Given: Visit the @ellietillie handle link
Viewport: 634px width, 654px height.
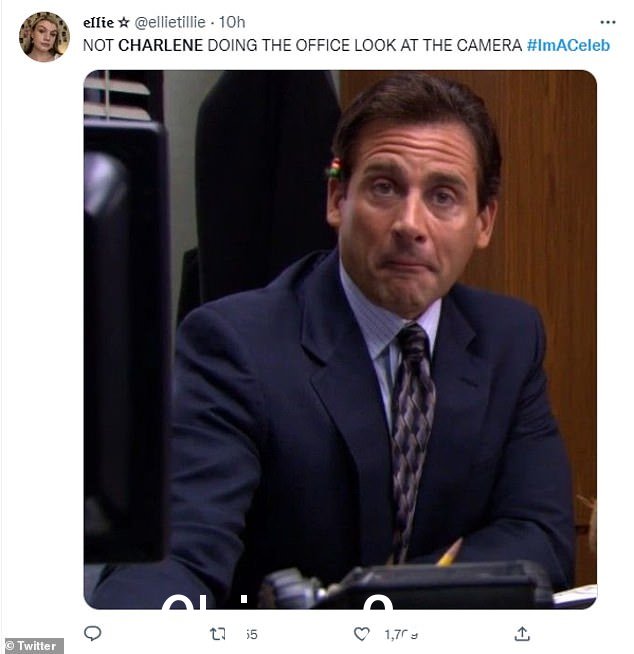Looking at the screenshot, I should click(x=170, y=22).
